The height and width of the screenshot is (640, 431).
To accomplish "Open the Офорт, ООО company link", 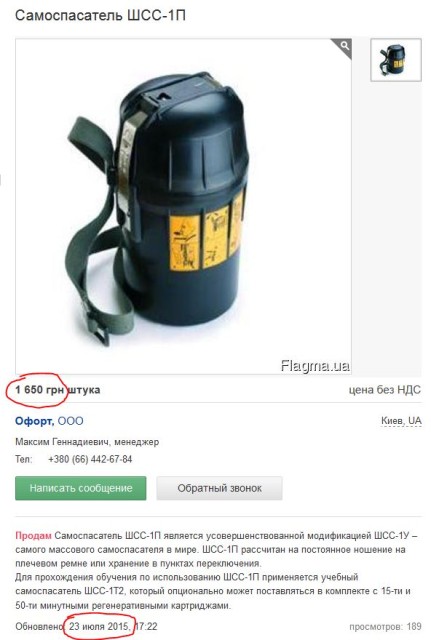I will (49, 421).
